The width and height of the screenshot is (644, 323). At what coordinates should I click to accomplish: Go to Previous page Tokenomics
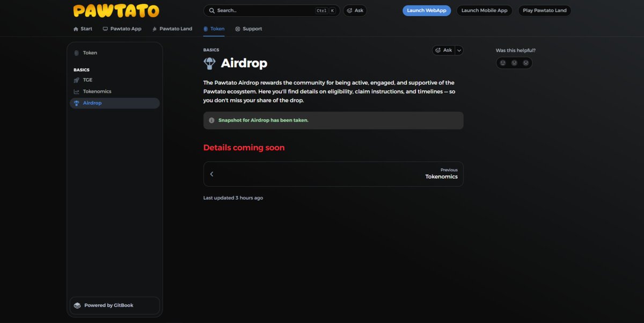[333, 174]
